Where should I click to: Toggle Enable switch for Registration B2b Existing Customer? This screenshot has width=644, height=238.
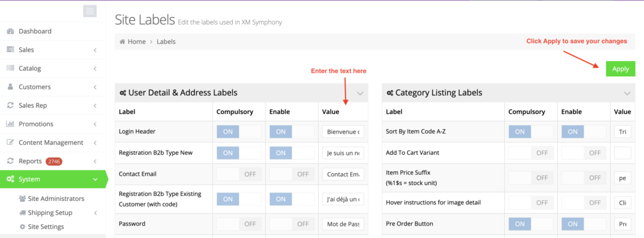(292, 199)
